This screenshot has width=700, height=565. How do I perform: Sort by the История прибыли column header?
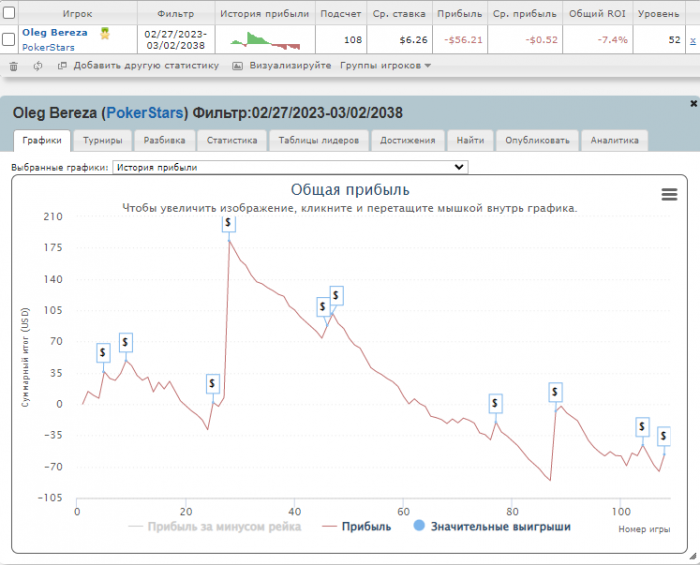265,14
